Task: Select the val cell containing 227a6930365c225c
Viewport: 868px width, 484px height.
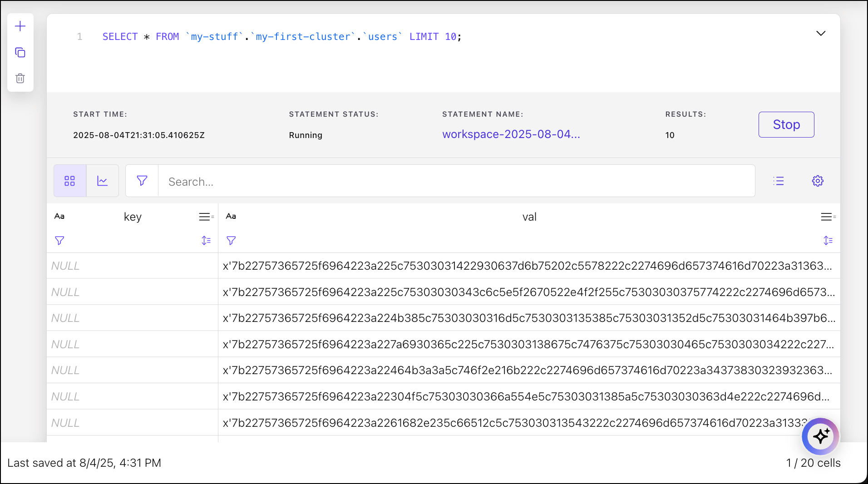Action: tap(529, 344)
